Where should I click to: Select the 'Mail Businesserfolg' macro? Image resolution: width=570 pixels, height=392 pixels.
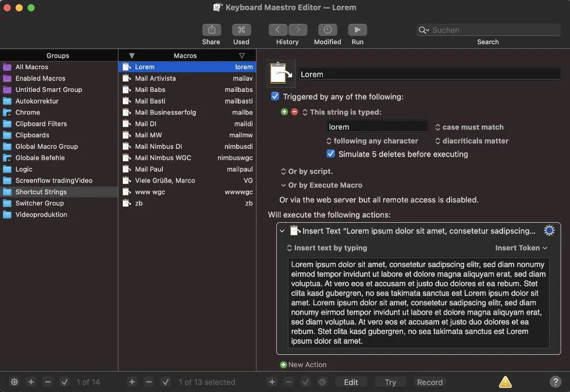165,112
